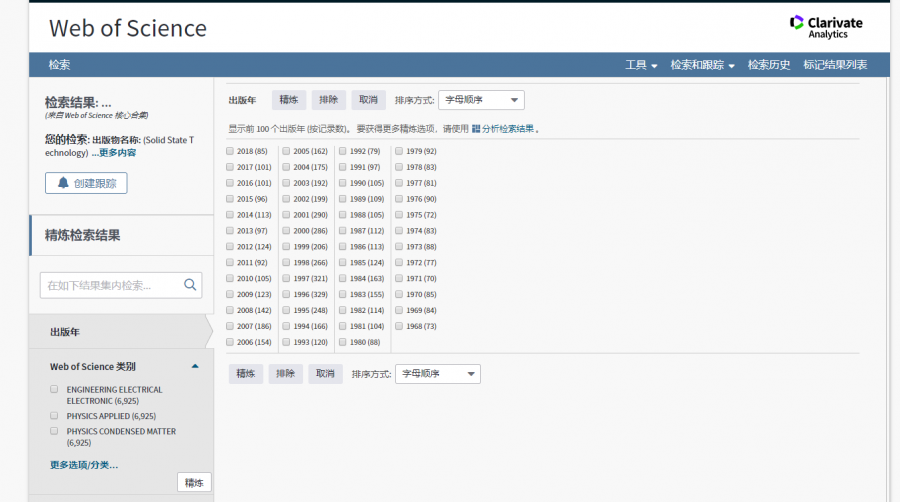Collapse the Web of Science 类别 section arrow

[x=195, y=366]
